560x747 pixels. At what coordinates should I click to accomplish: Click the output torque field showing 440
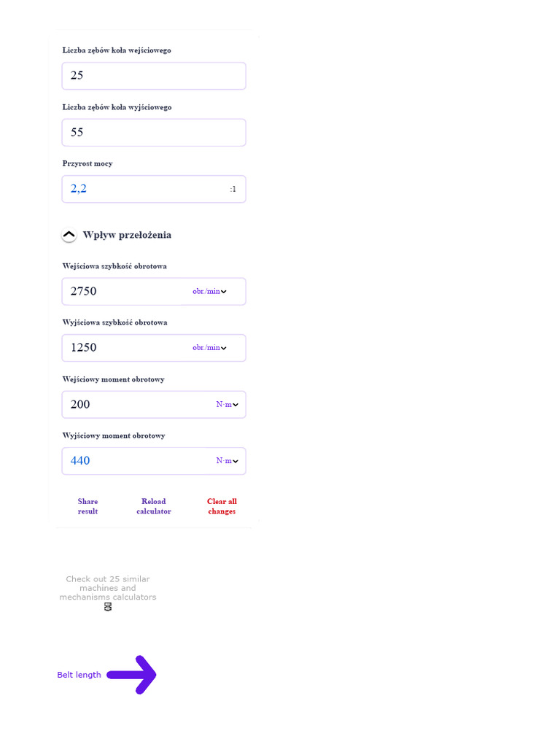point(135,461)
